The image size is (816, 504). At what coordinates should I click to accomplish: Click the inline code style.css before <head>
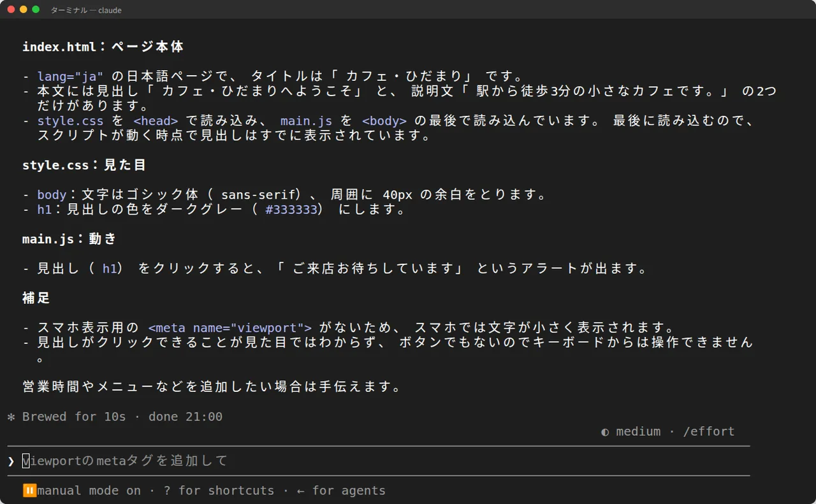(x=70, y=121)
